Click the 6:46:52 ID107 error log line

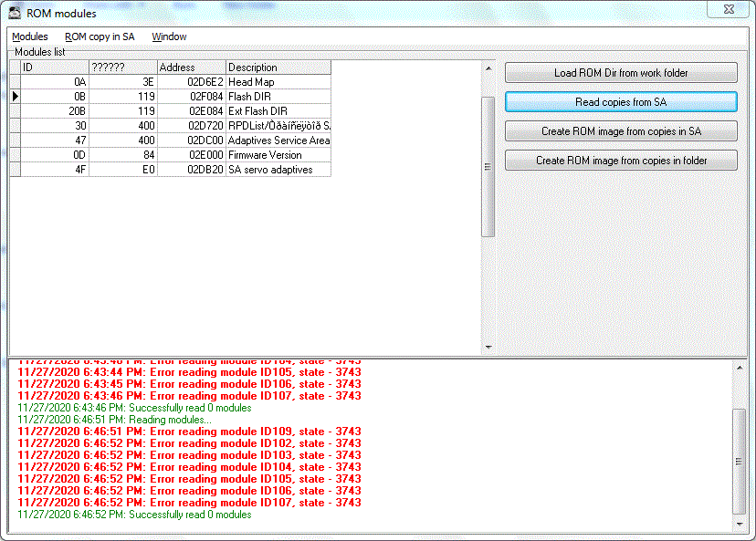[x=190, y=503]
